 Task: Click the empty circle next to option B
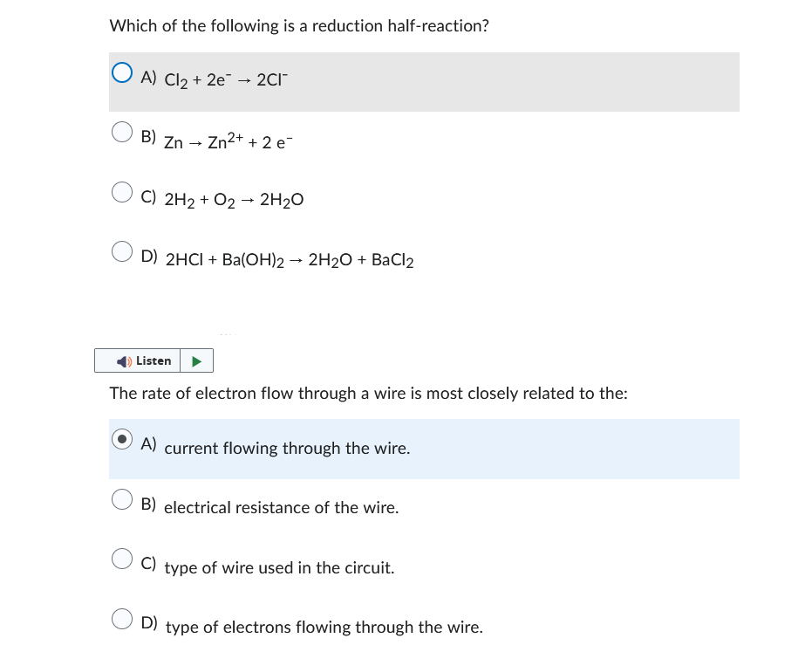tap(122, 132)
